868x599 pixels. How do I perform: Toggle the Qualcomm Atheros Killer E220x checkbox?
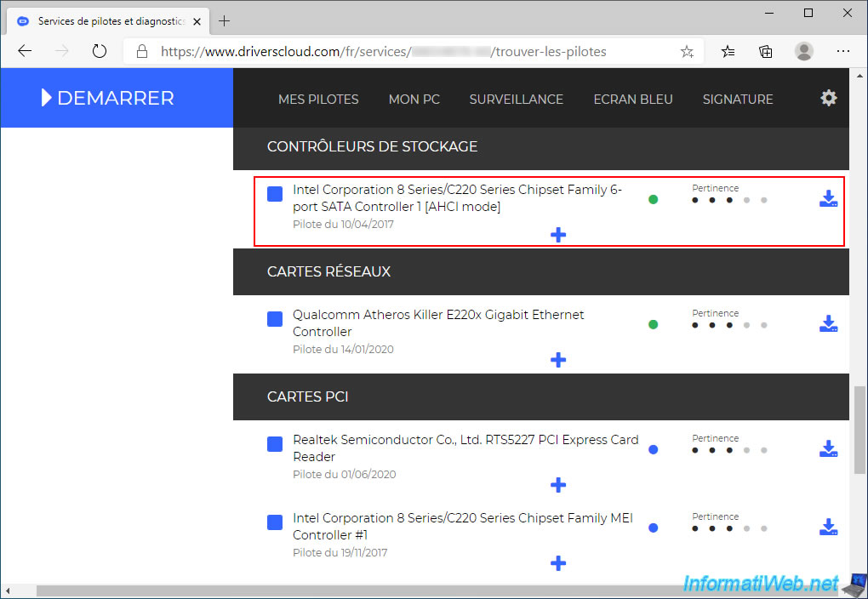click(275, 319)
